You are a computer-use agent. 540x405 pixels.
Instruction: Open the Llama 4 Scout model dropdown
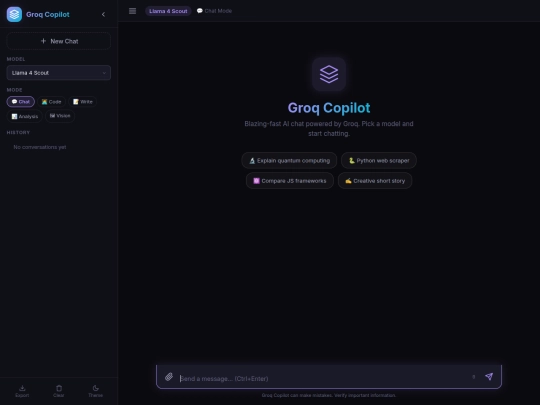(x=59, y=73)
